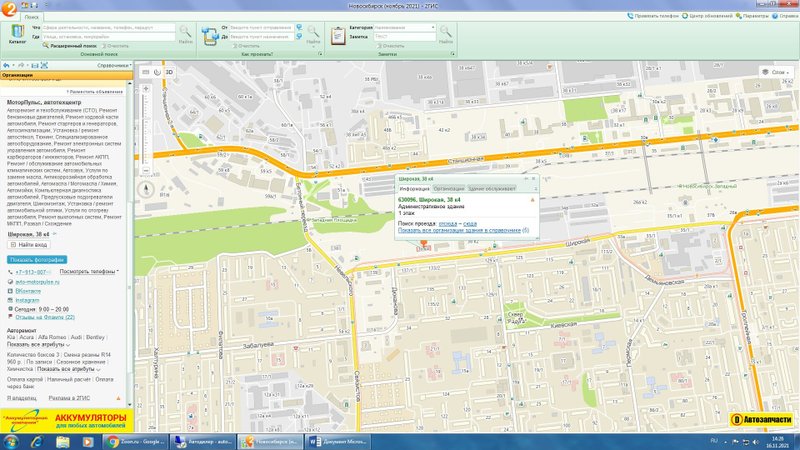
Task: Open the Категория dropdown field
Action: 405,28
